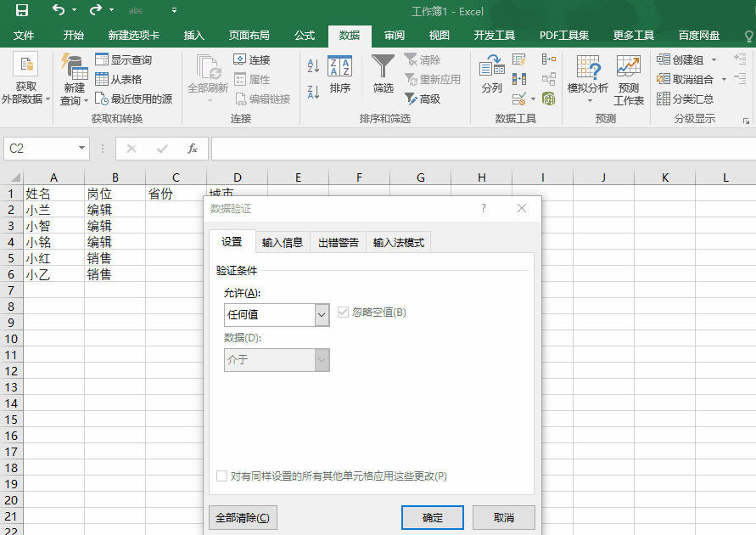Click From Table (从表格)
This screenshot has height=535, width=756.
[x=119, y=79]
